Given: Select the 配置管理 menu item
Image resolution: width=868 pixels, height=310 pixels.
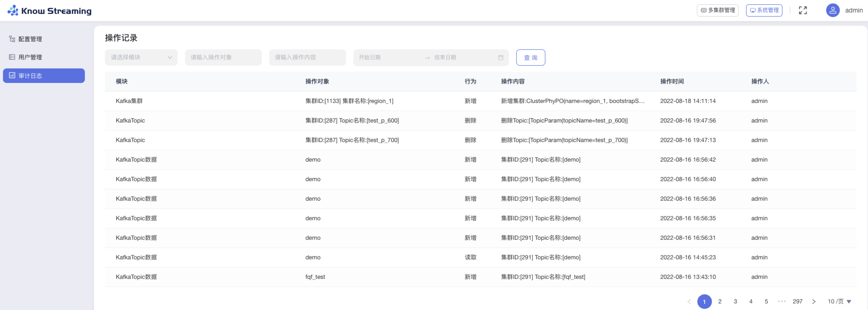Looking at the screenshot, I should tap(30, 39).
